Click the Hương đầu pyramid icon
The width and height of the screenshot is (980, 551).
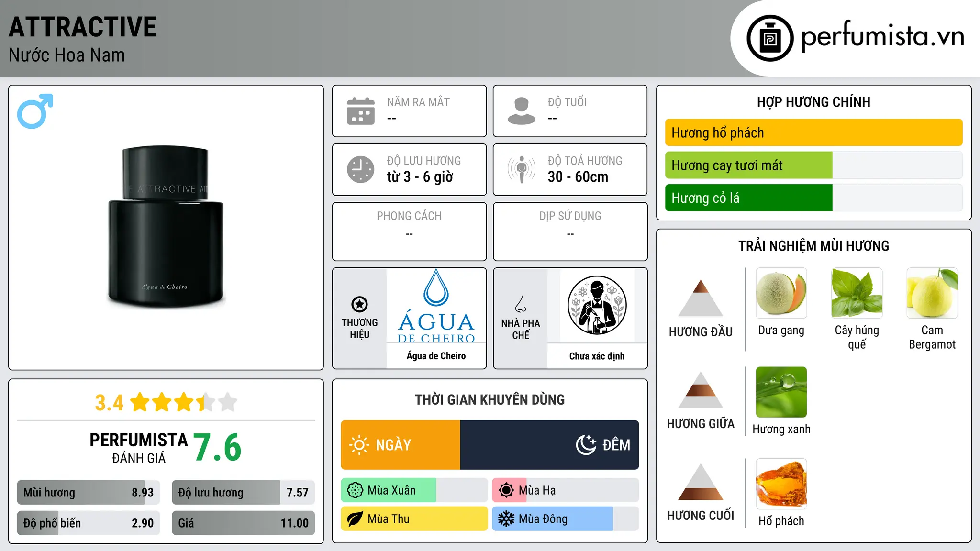point(701,298)
